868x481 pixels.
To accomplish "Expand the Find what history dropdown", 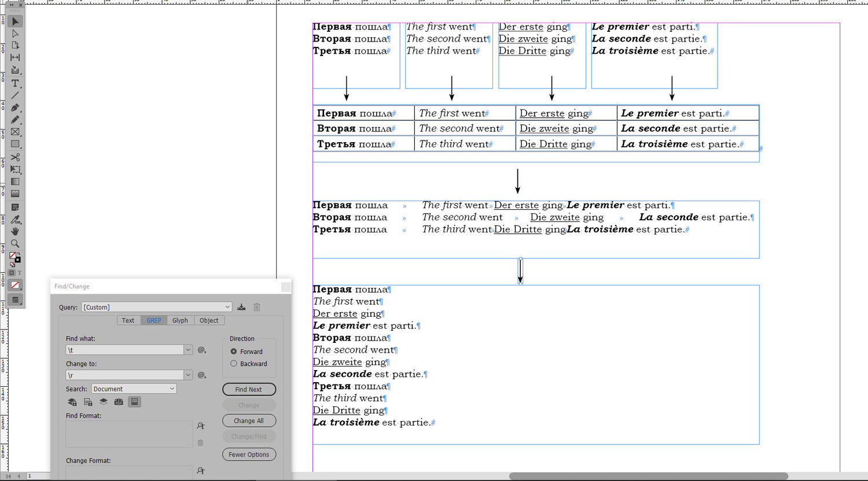I will tap(188, 350).
